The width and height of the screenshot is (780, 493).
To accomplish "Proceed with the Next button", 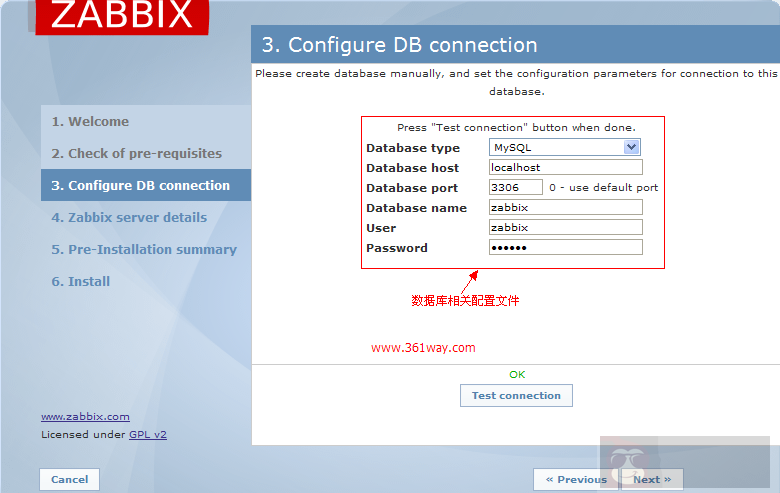I will point(652,480).
